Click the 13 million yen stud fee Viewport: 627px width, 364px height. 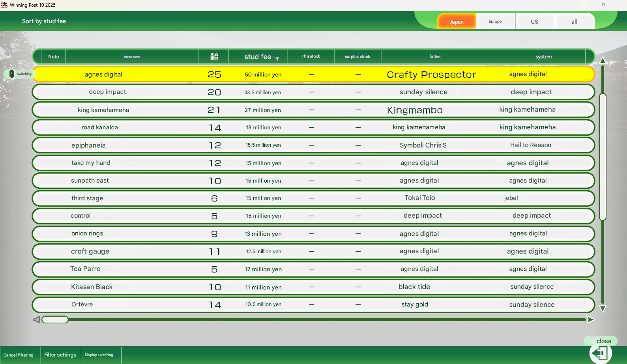coord(263,234)
